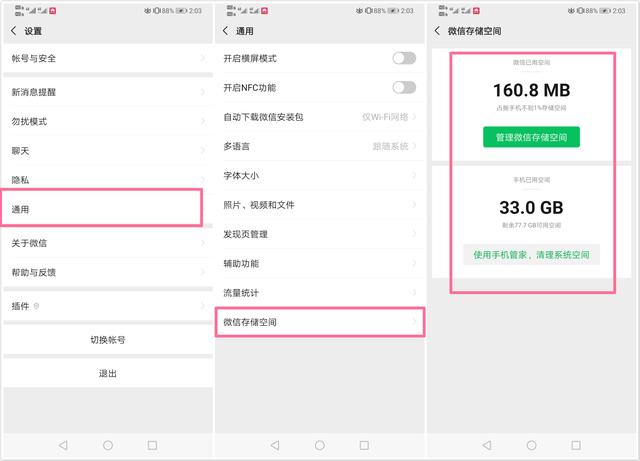
Task: Open 辅助功能 setting
Action: tap(320, 263)
